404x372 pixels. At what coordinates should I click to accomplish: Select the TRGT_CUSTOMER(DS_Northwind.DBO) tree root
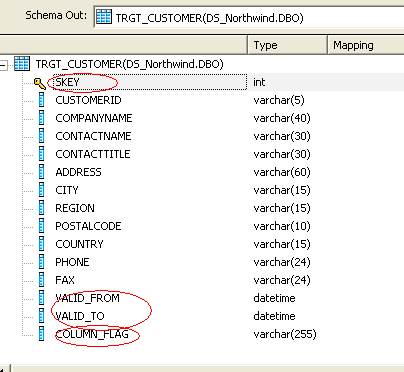click(x=129, y=64)
